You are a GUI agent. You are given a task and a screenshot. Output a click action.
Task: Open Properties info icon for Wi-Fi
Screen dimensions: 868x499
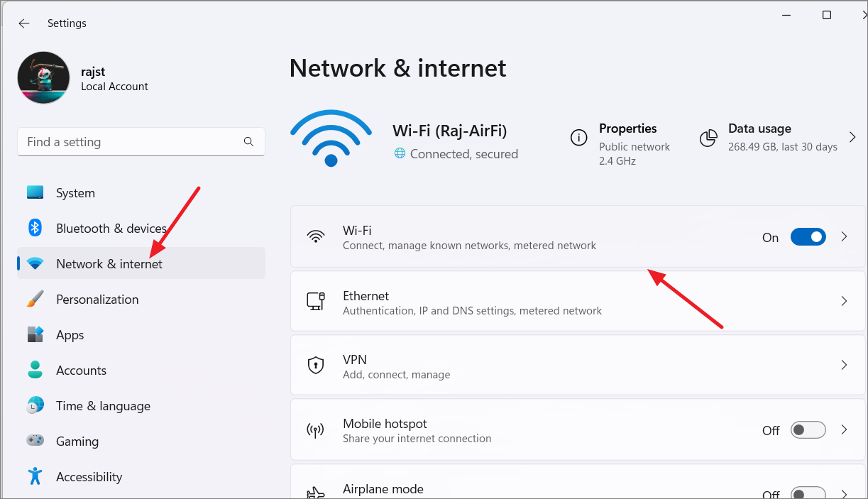pos(579,138)
